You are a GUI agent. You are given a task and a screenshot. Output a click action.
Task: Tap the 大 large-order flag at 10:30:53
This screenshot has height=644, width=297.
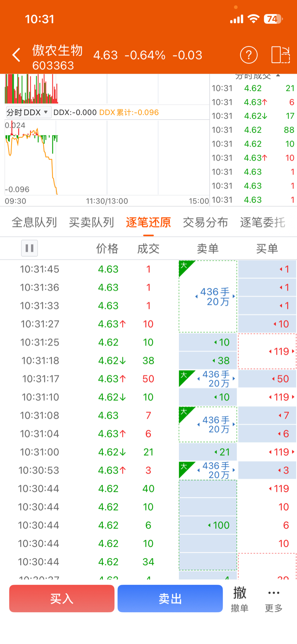pyautogui.click(x=186, y=469)
